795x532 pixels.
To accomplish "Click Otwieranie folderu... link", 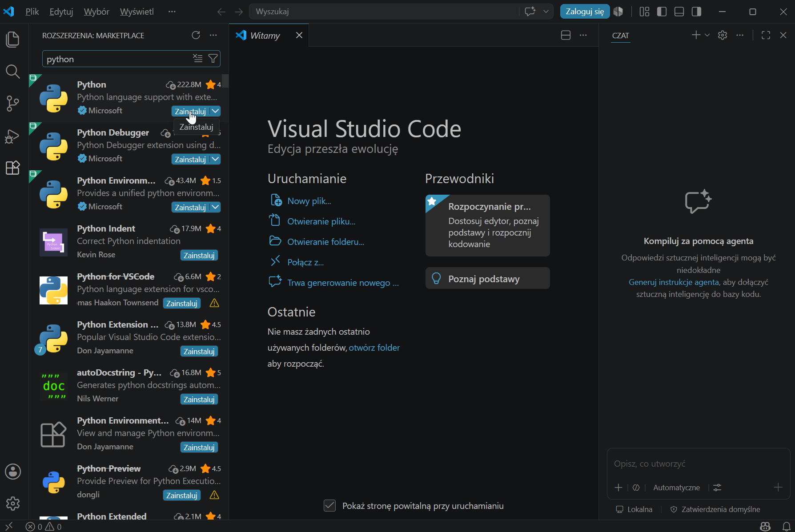I will [325, 242].
